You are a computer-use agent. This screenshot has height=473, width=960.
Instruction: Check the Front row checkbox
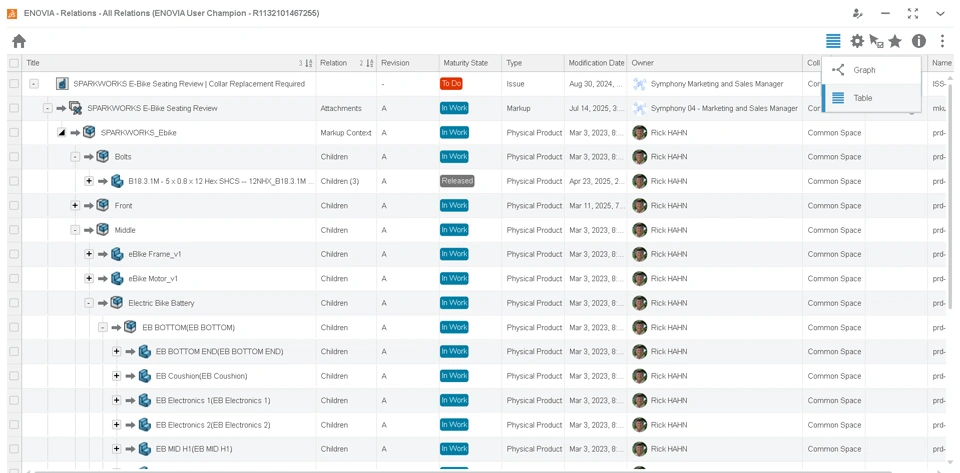pyautogui.click(x=14, y=206)
